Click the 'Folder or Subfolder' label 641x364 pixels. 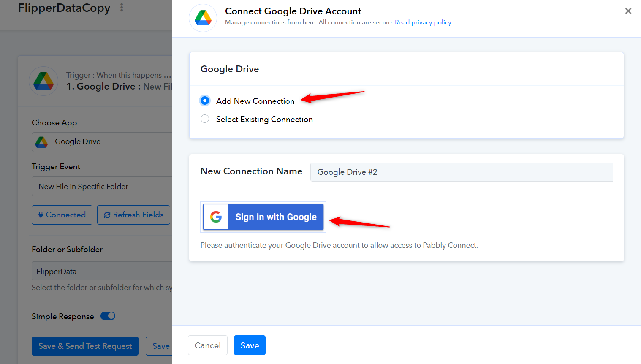pos(67,249)
